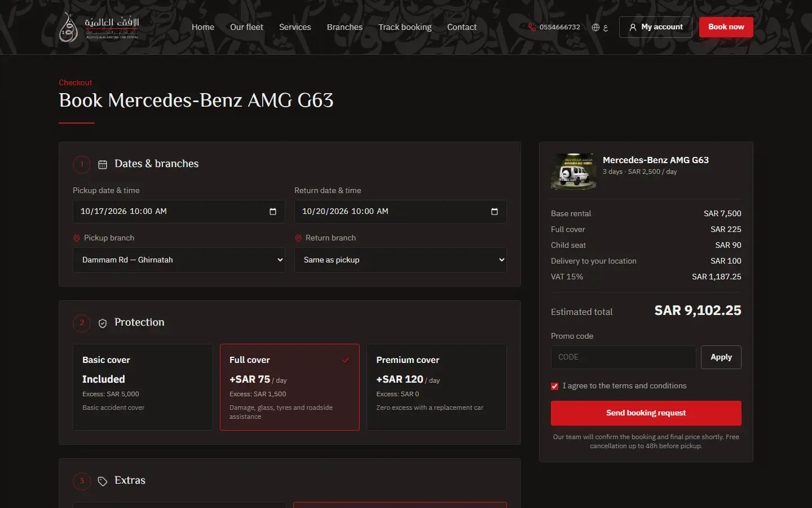
Task: Click the checkmark on Full cover card
Action: (346, 360)
